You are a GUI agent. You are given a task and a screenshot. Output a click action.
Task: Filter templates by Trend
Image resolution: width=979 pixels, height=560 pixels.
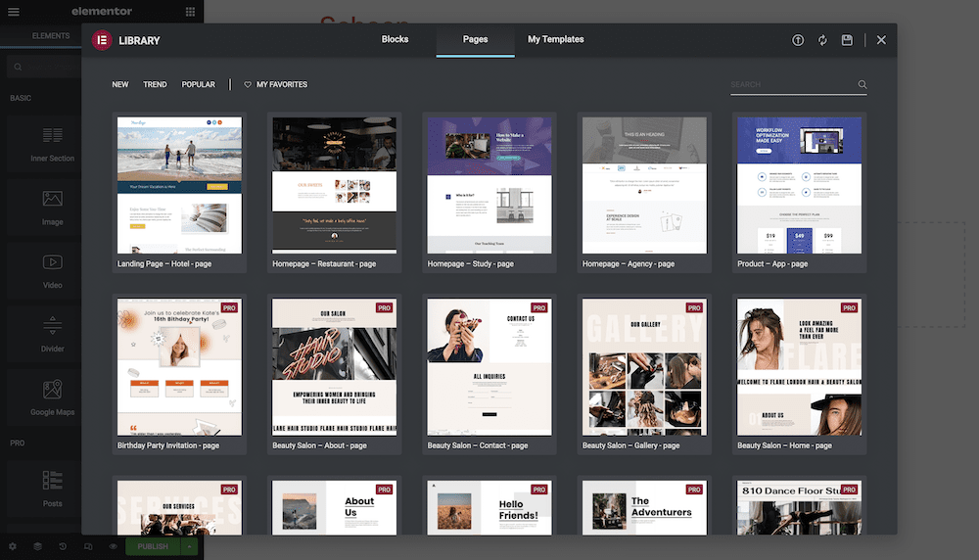coord(155,84)
